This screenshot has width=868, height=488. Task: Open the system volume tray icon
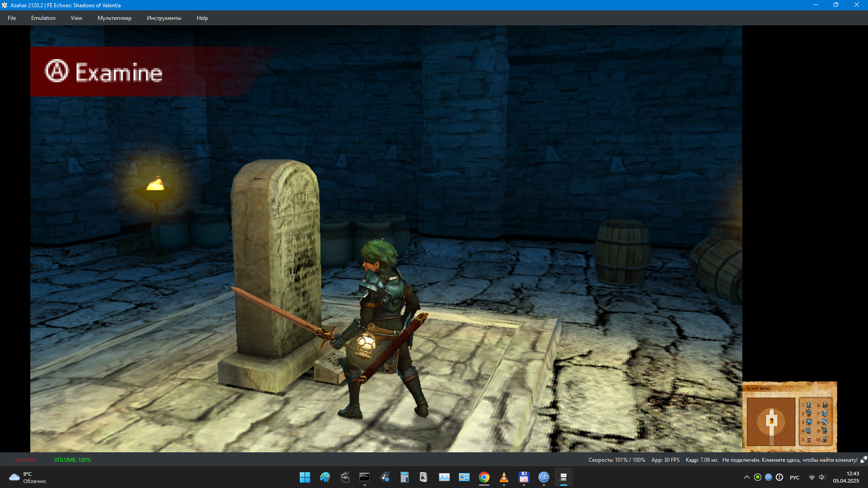coord(822,477)
